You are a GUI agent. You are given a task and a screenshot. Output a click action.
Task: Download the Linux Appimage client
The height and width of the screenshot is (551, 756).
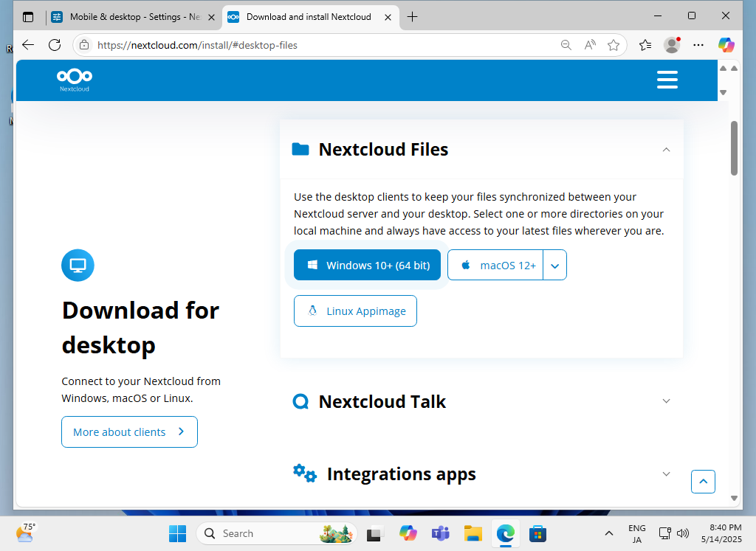click(355, 311)
